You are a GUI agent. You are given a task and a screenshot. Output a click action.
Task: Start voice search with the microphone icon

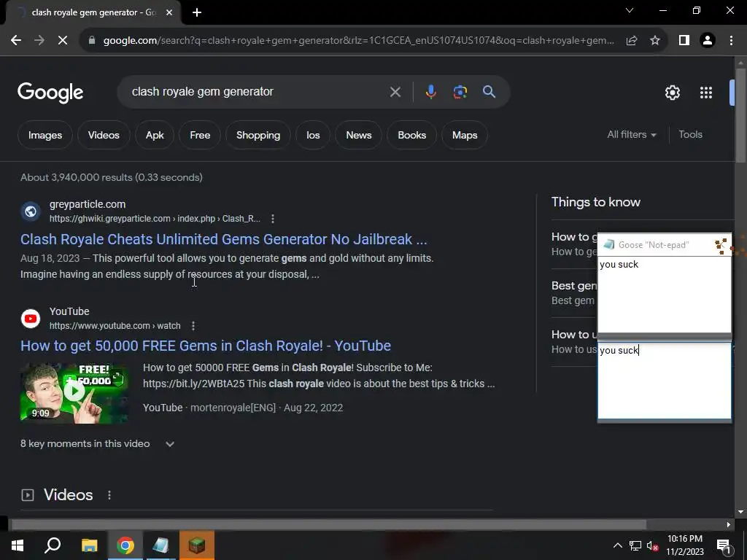point(430,91)
